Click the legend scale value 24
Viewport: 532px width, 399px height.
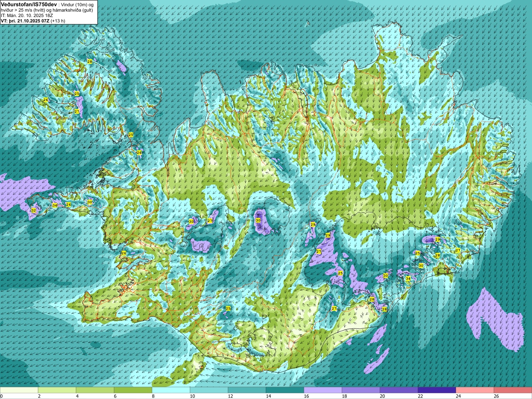pos(458,396)
